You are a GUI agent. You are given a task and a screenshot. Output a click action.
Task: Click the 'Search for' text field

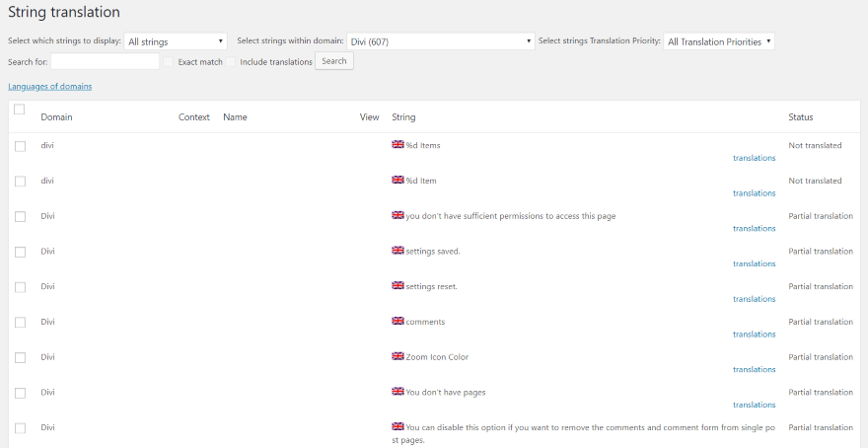pos(106,61)
